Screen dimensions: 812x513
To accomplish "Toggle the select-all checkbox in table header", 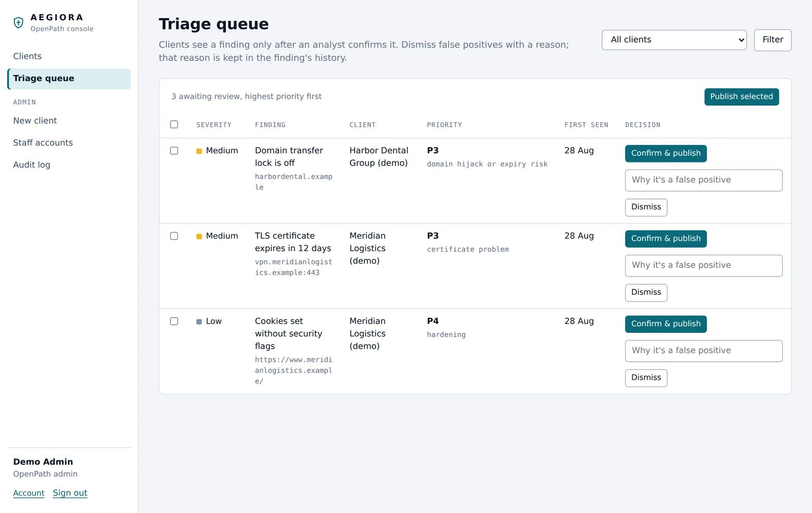I will (174, 124).
